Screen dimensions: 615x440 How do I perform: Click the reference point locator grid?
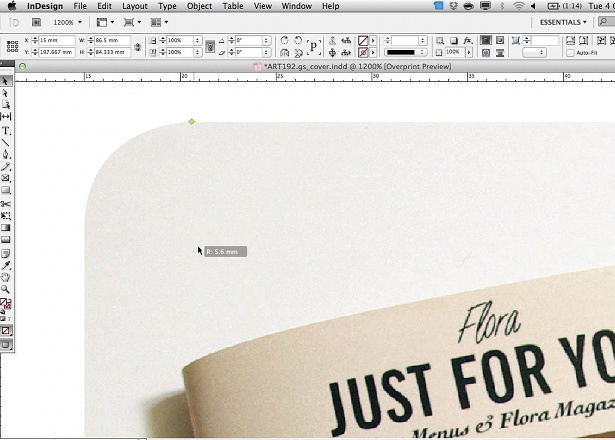pyautogui.click(x=12, y=46)
